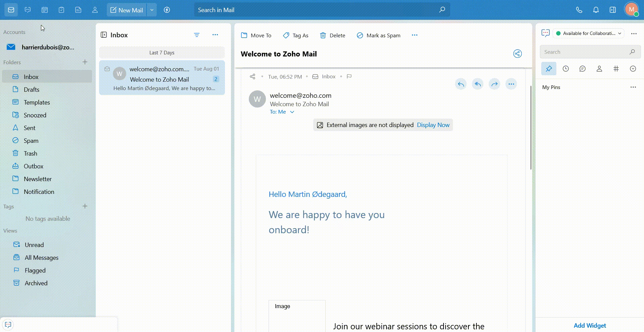Image resolution: width=644 pixels, height=332 pixels.
Task: Open the pinned items tab in widget panel
Action: point(549,69)
